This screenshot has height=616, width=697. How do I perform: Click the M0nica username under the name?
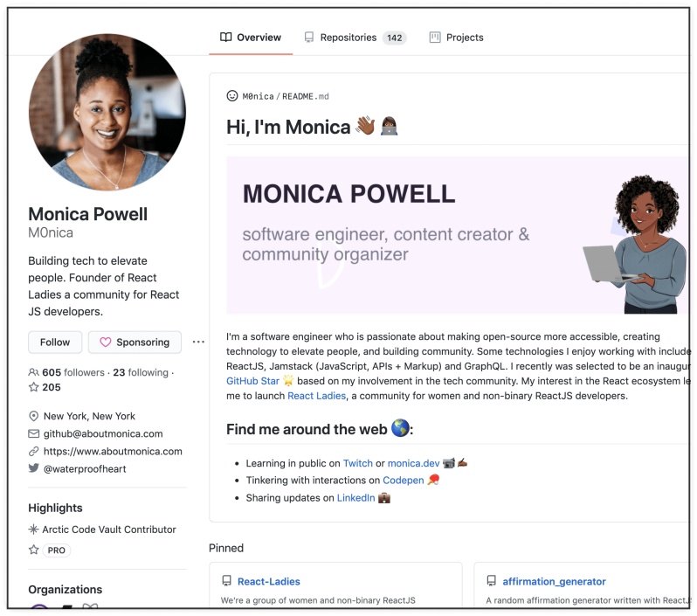click(51, 232)
